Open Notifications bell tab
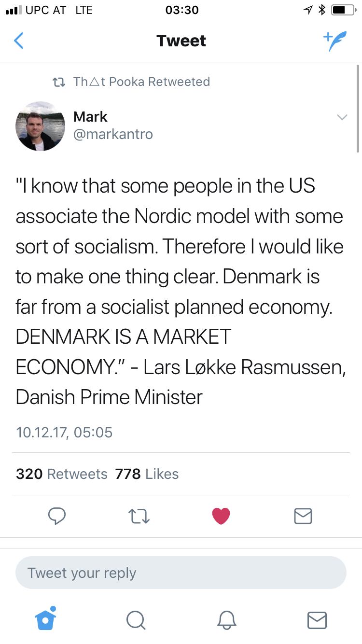The image size is (362, 644). pyautogui.click(x=226, y=620)
